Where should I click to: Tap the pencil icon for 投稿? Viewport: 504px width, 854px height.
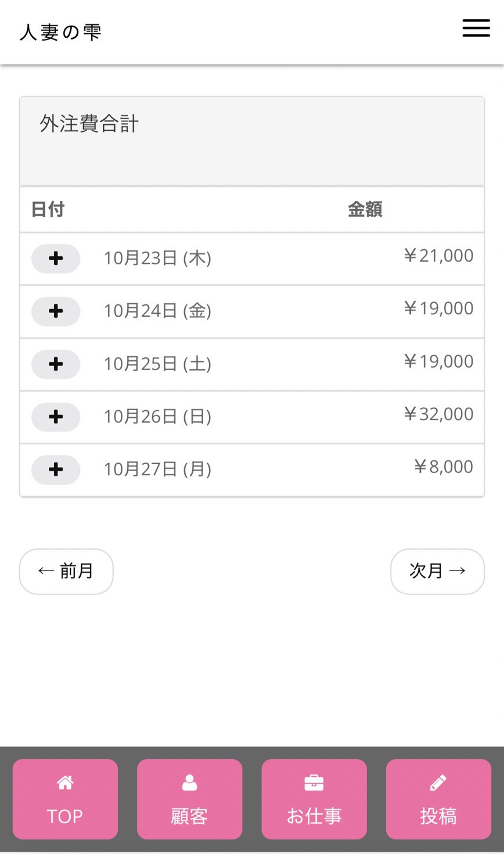point(438,783)
